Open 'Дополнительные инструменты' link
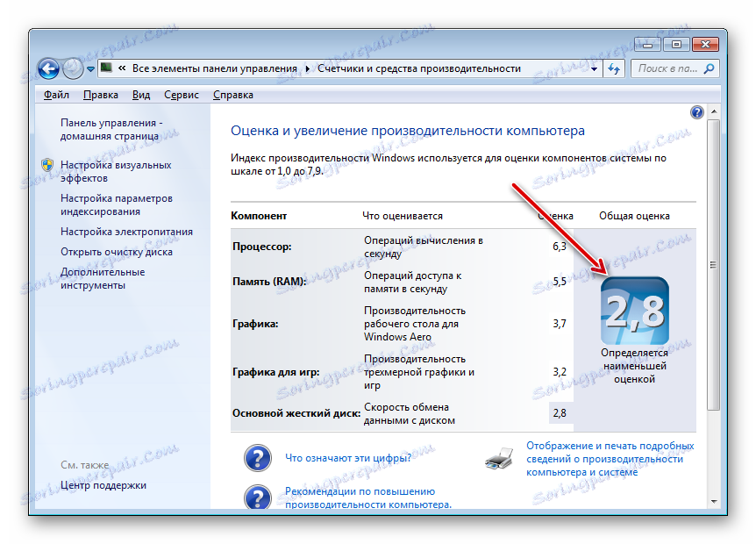756x544 pixels. click(x=103, y=279)
